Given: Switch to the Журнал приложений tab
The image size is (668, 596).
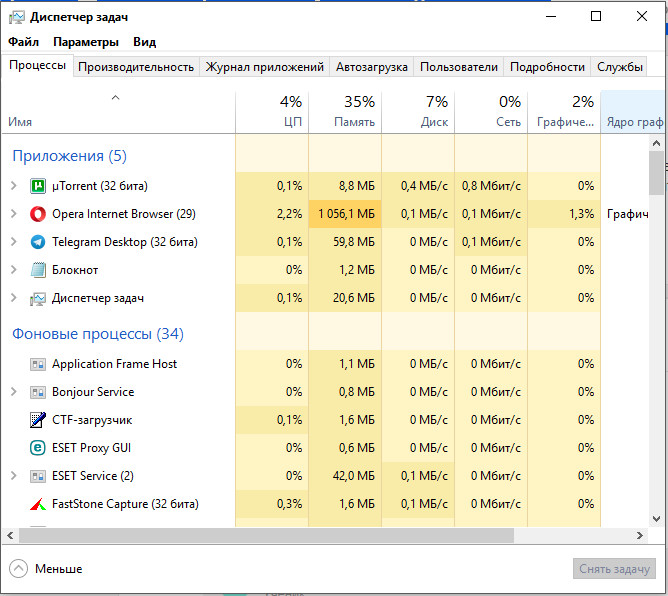Looking at the screenshot, I should tap(265, 67).
